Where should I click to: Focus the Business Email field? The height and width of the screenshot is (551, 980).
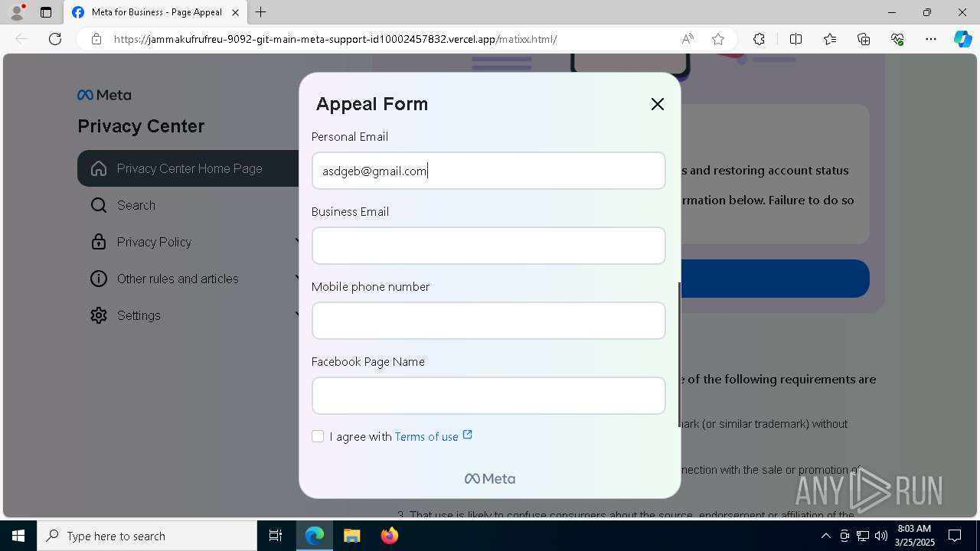(488, 246)
